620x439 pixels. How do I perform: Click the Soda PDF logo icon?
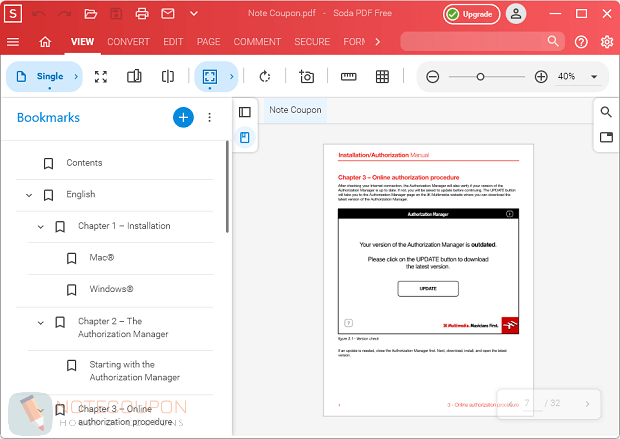coord(13,14)
